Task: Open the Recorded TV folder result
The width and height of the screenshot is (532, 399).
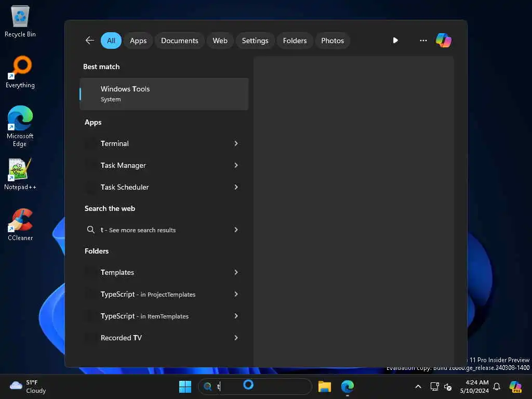Action: click(x=164, y=338)
